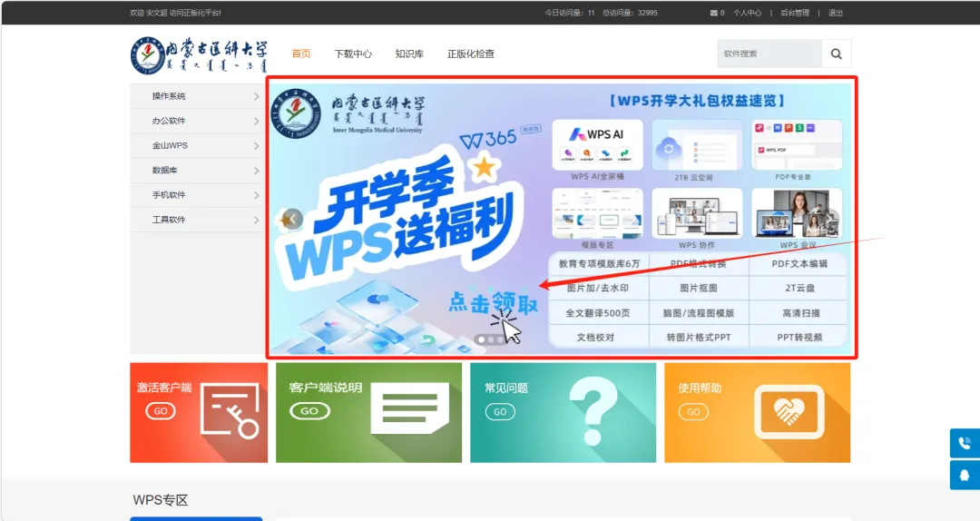Open the 客户端说明 tile
The height and width of the screenshot is (521, 980).
368,413
